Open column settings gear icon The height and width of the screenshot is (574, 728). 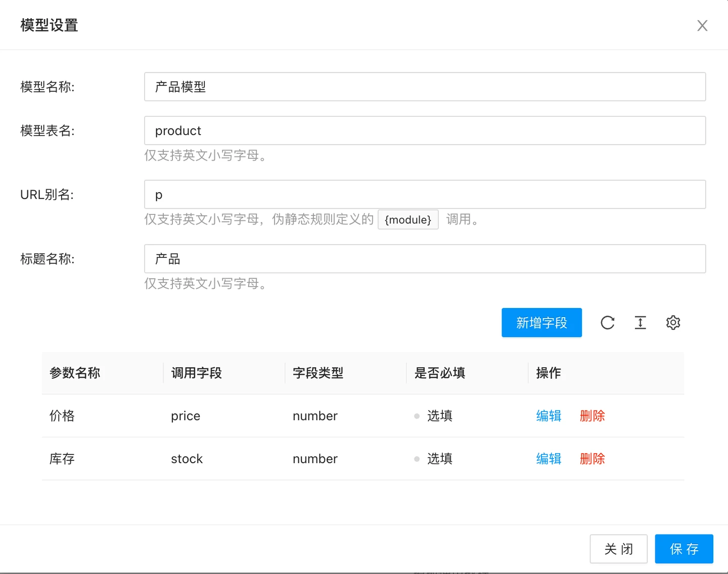(x=673, y=323)
